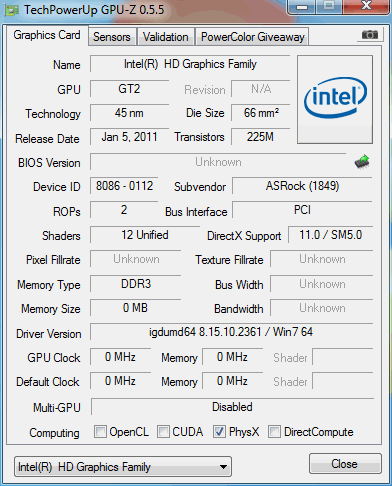Click the BIOS save chip icon

362,162
